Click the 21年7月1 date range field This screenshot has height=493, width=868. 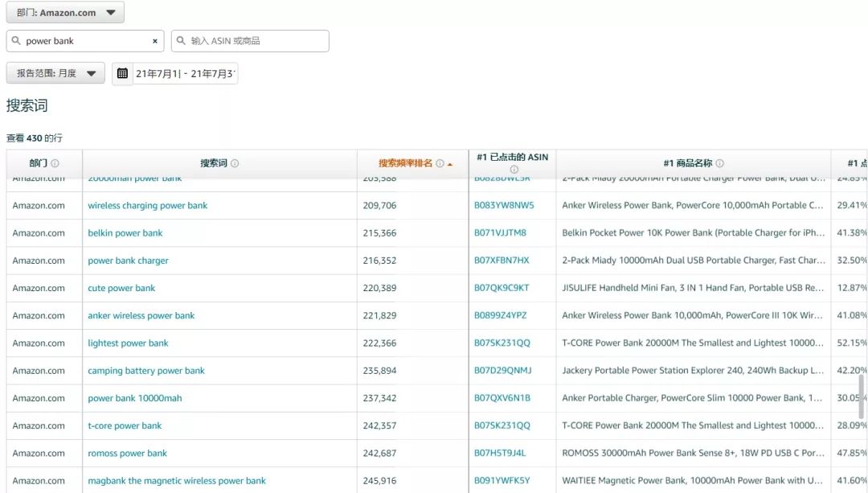185,74
